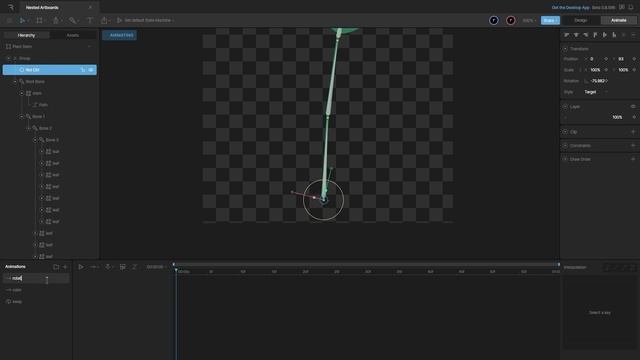
Task: Open the help documentation book icon
Action: point(622,7)
